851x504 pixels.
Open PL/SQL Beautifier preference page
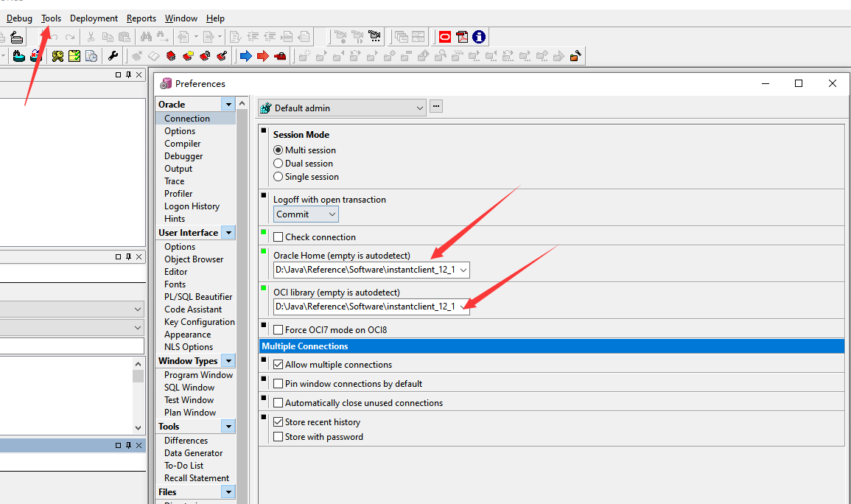tap(198, 297)
